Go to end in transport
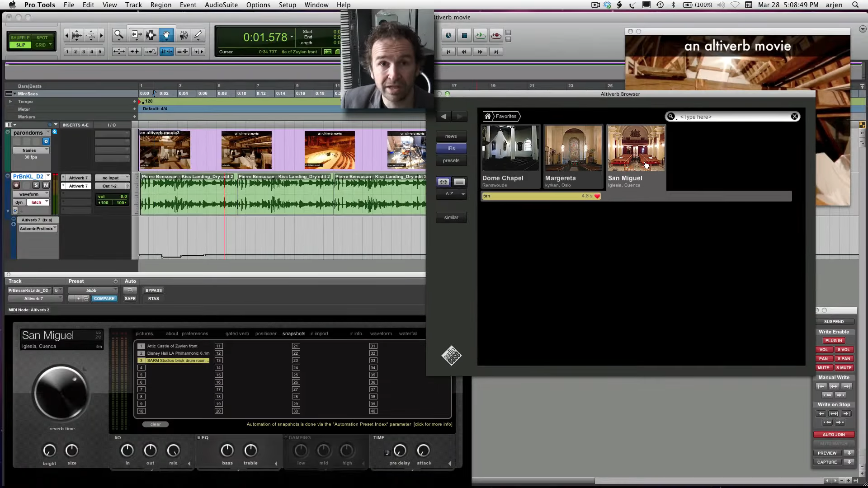The image size is (868, 488). 496,52
